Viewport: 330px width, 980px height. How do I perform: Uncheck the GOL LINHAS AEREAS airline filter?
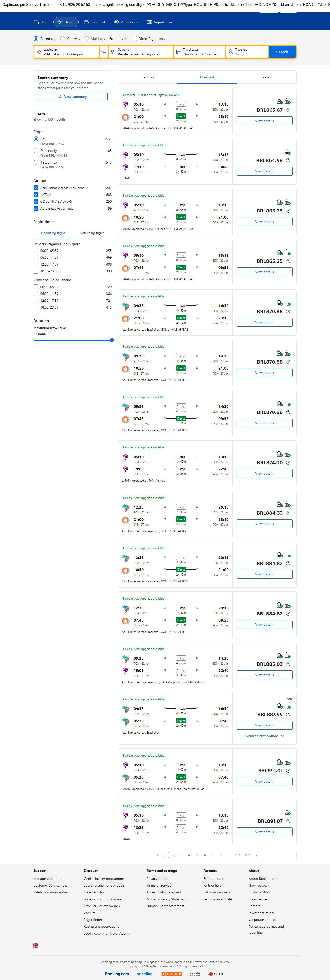[x=36, y=202]
